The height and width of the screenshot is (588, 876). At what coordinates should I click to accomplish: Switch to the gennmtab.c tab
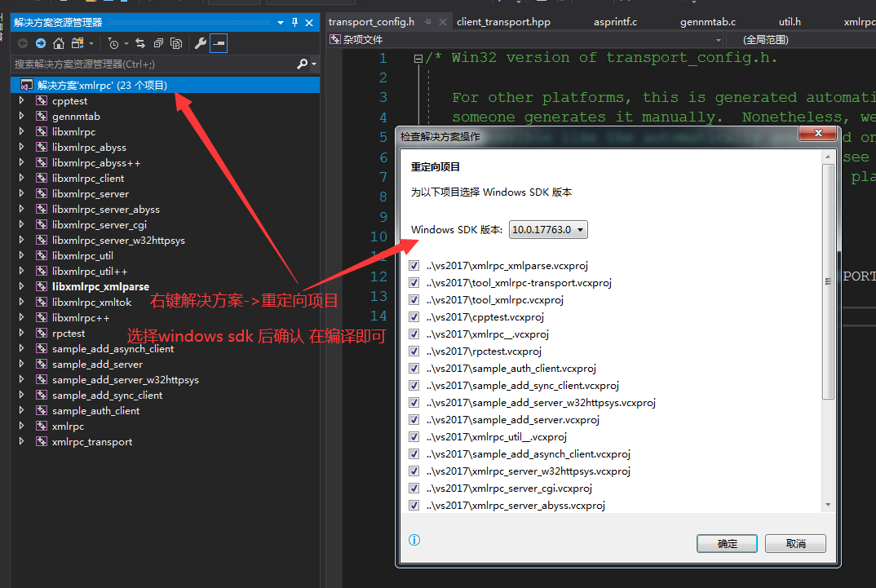coord(707,22)
